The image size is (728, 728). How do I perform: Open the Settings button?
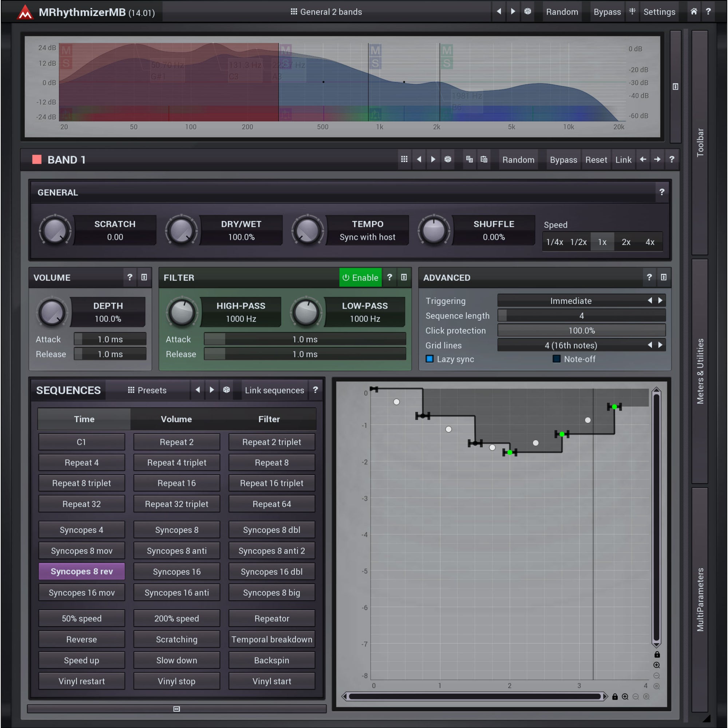pyautogui.click(x=659, y=12)
